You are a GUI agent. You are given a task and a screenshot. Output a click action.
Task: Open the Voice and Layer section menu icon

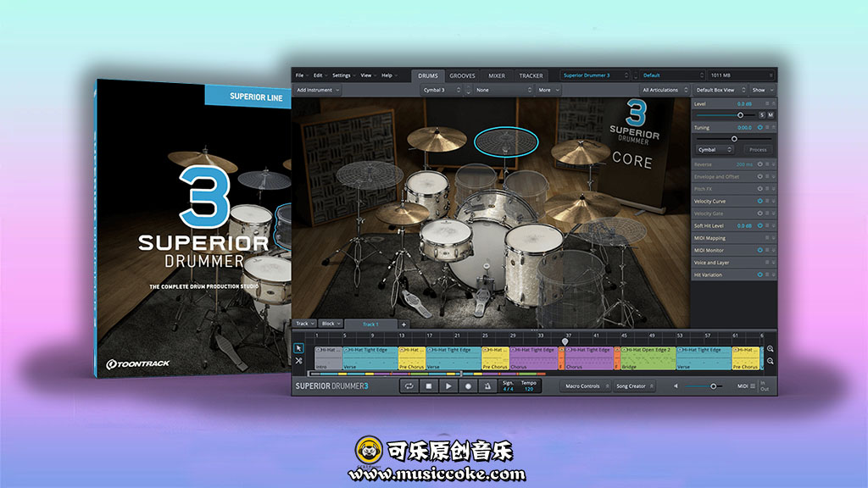(767, 263)
